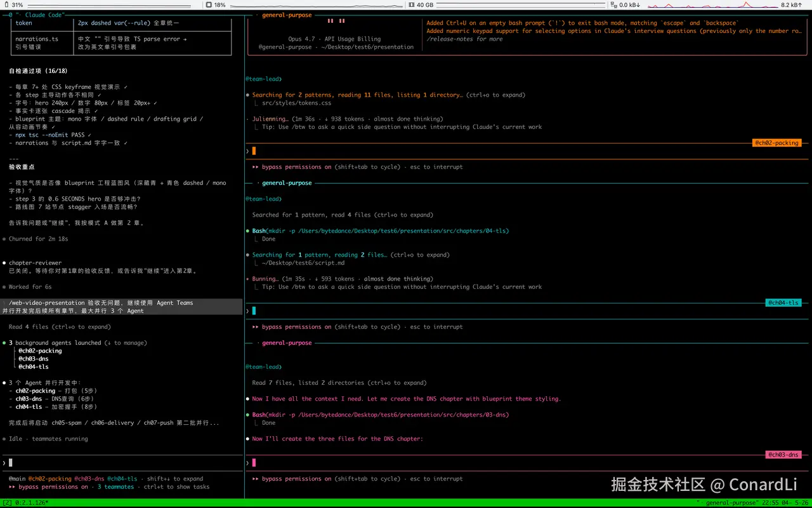Click "bypass permissions on" in main pane footer
The width and height of the screenshot is (812, 508).
[x=53, y=487]
